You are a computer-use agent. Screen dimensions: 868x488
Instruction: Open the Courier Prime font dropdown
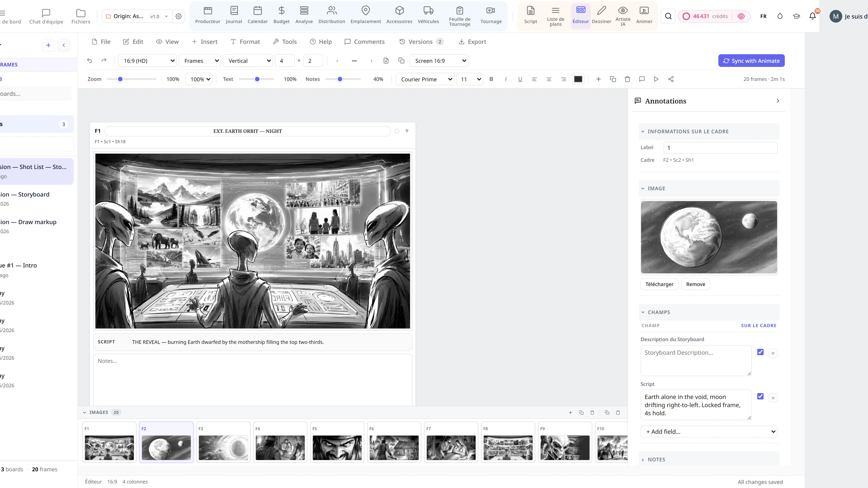click(425, 79)
